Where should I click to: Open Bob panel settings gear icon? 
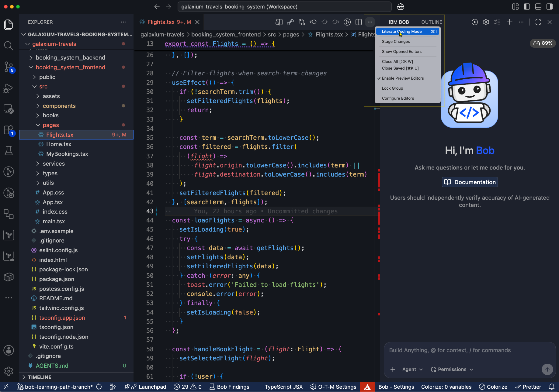(486, 22)
